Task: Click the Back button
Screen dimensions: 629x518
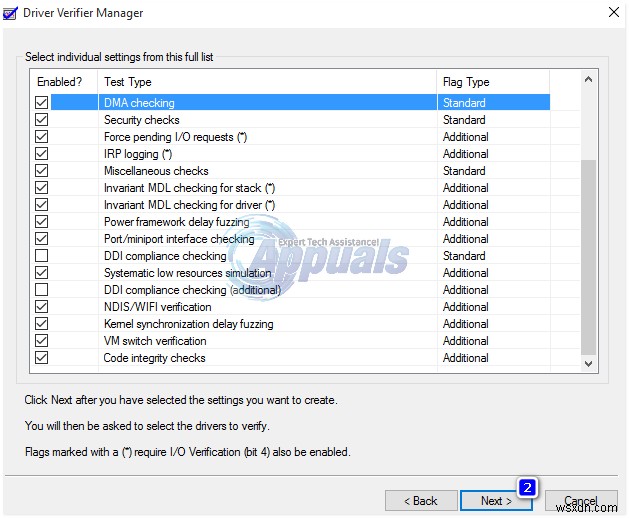Action: click(421, 500)
